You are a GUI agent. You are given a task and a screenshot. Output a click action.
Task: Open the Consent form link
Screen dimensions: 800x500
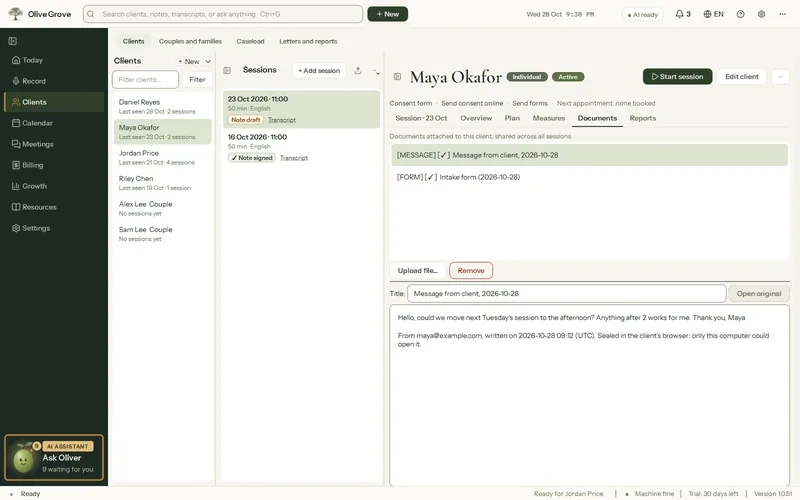(x=410, y=103)
